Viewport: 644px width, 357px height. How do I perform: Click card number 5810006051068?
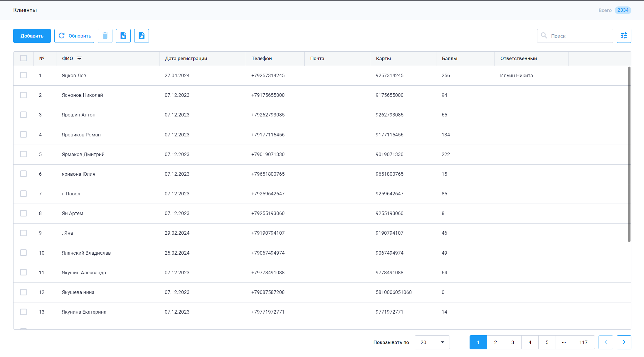[394, 292]
